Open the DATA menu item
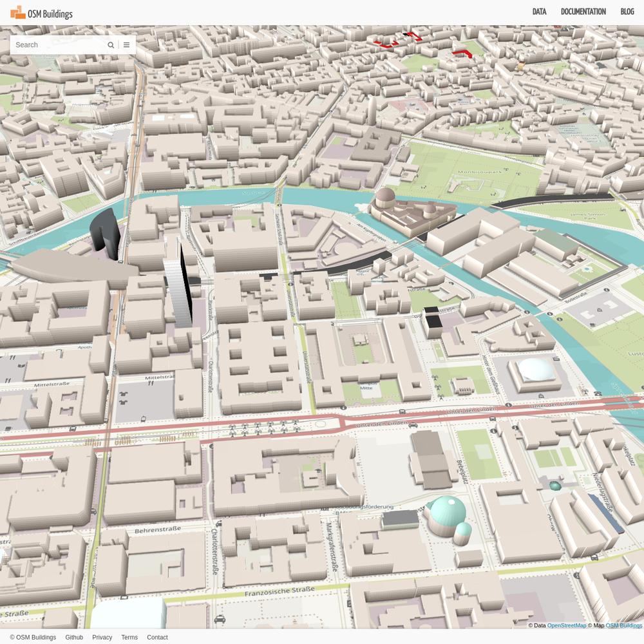Viewport: 644px width, 644px height. [x=539, y=12]
